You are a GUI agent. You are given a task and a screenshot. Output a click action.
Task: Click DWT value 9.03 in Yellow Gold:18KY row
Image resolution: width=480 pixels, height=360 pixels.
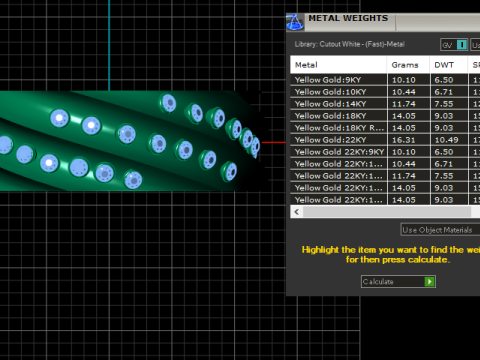[x=444, y=116]
